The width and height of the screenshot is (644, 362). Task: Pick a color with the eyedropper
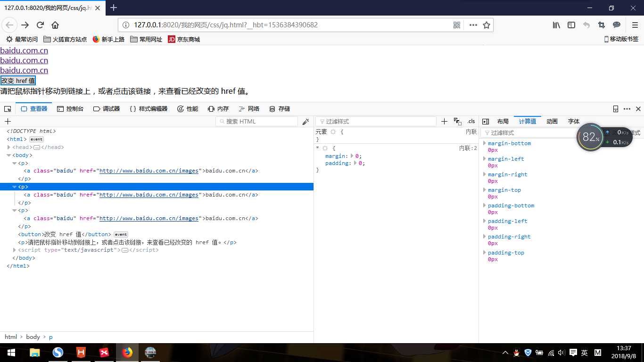305,122
